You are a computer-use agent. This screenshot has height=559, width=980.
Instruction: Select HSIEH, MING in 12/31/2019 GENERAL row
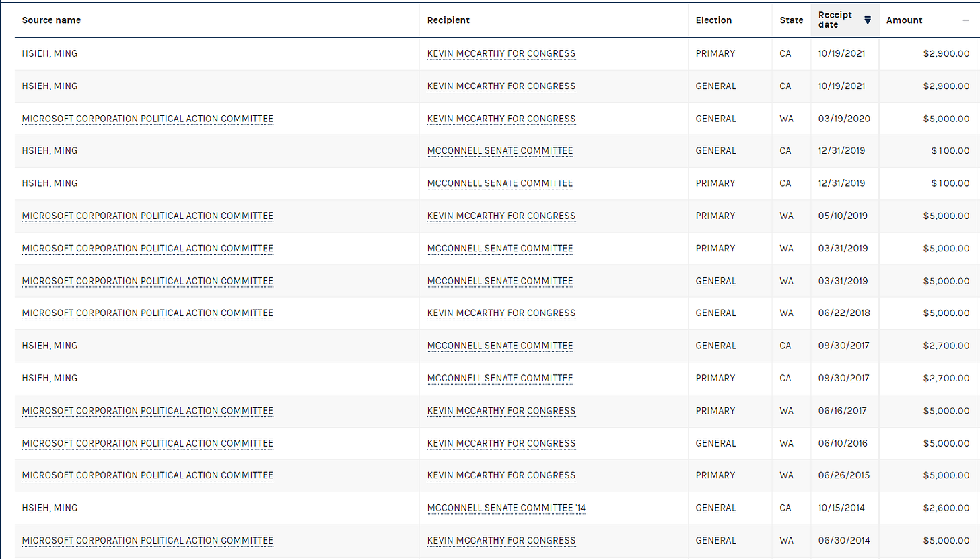tap(50, 151)
